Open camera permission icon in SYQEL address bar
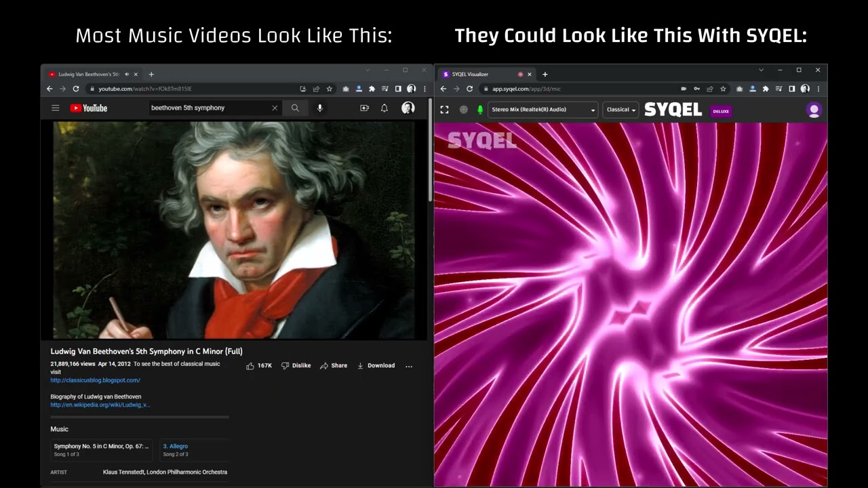Screen dimensions: 868x488 tap(684, 89)
